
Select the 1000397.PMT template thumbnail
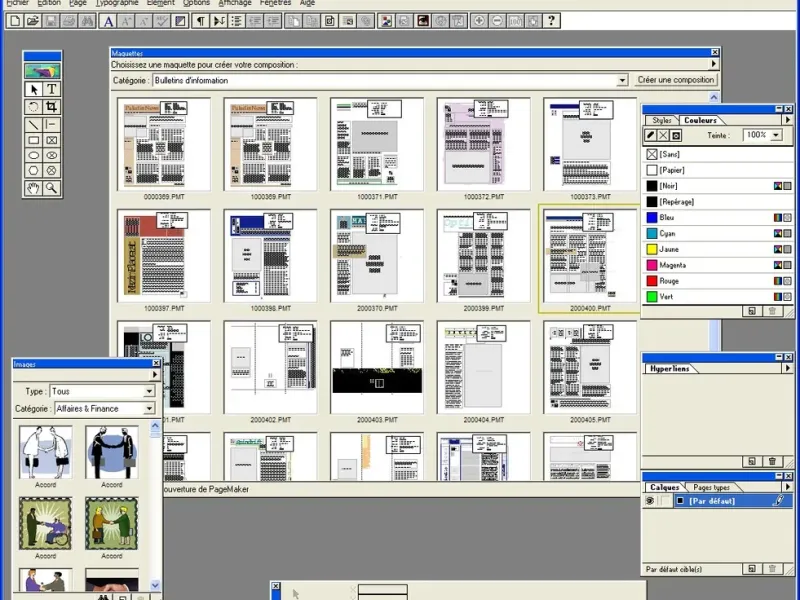(x=164, y=256)
